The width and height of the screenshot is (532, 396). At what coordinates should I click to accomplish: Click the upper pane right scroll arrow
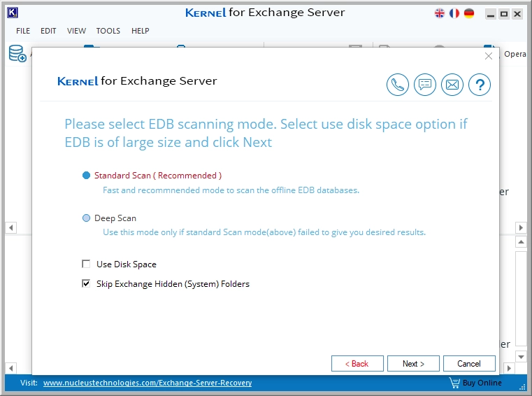tap(521, 227)
